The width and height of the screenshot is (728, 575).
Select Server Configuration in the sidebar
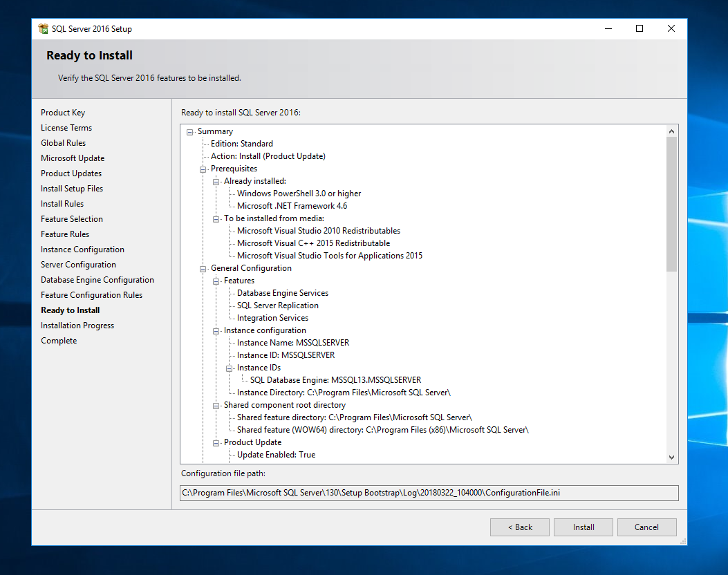[78, 264]
